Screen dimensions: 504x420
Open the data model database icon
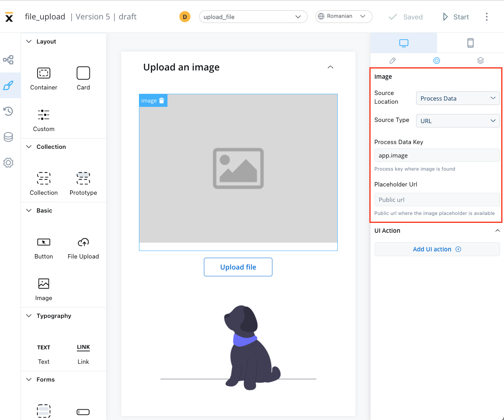pyautogui.click(x=8, y=137)
